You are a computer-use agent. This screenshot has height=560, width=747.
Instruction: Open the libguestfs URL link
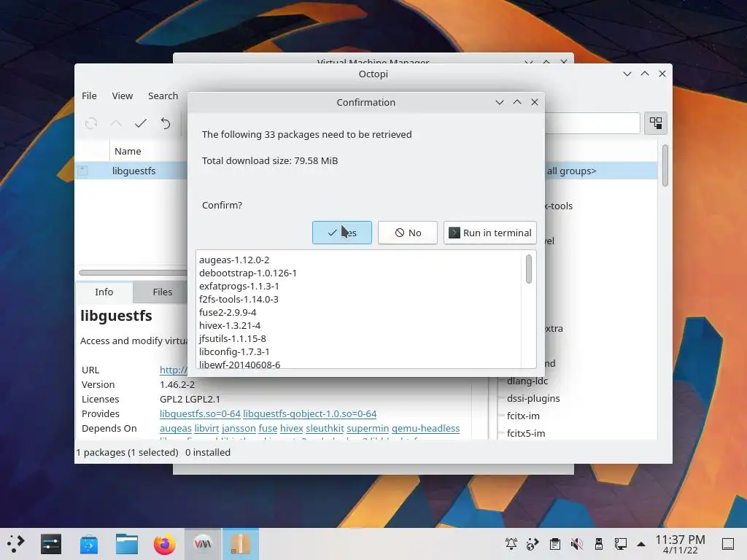click(174, 370)
